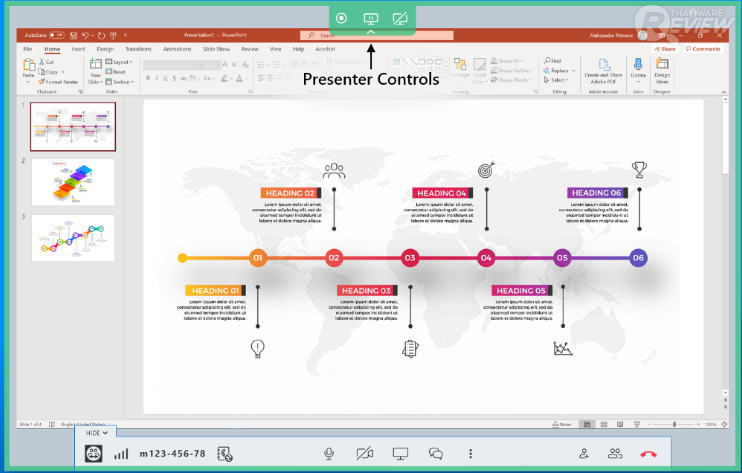Reset the slide layout
This screenshot has width=742, height=473.
click(116, 72)
